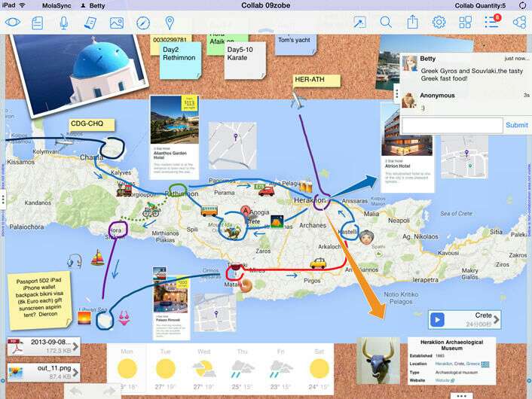Open the message list with badge

(x=492, y=21)
